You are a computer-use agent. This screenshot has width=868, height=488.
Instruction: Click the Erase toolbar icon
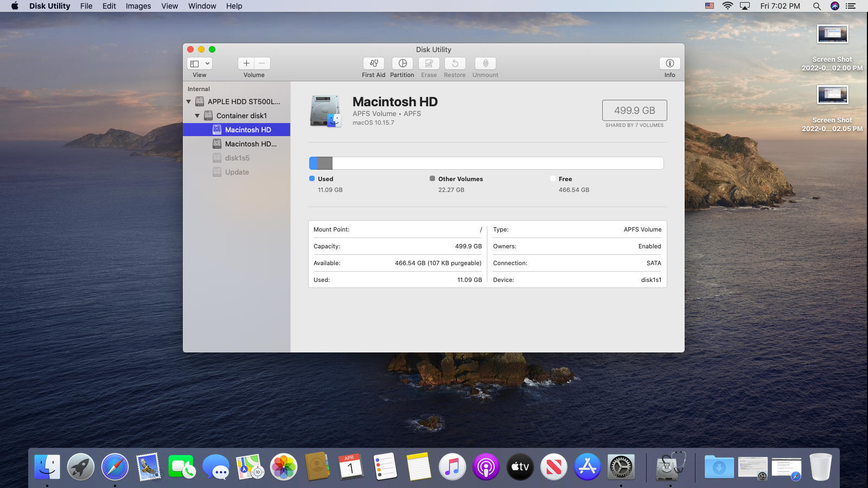[x=429, y=63]
